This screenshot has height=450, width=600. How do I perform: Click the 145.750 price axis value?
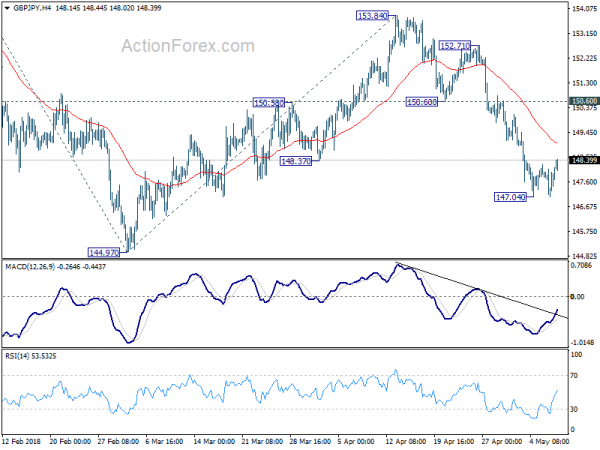tap(584, 232)
